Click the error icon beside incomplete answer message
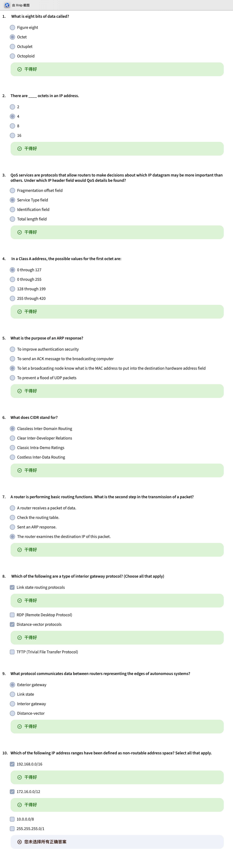This screenshot has height=868, width=233. click(x=20, y=841)
